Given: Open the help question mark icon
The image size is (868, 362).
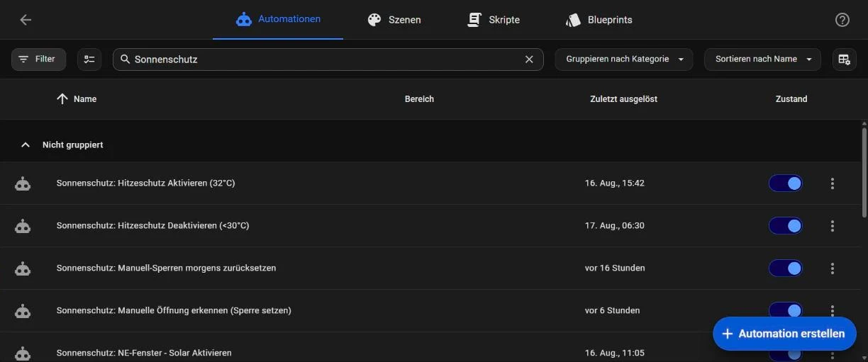Looking at the screenshot, I should click(842, 20).
